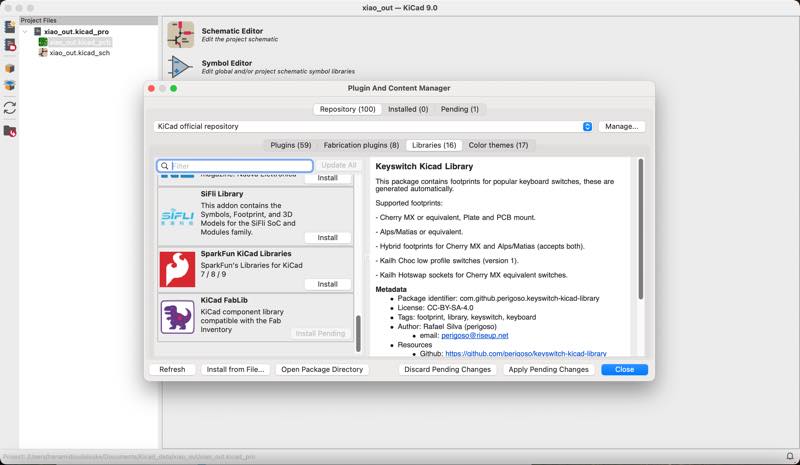Focus the Filter search field
800x465 pixels.
(x=235, y=166)
